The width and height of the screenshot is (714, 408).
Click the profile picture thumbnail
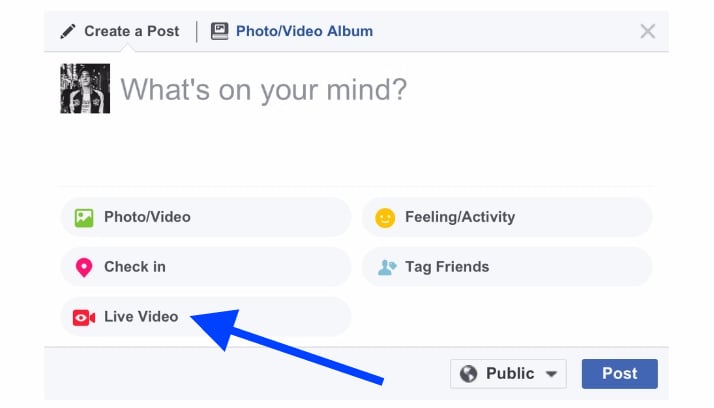[x=85, y=89]
